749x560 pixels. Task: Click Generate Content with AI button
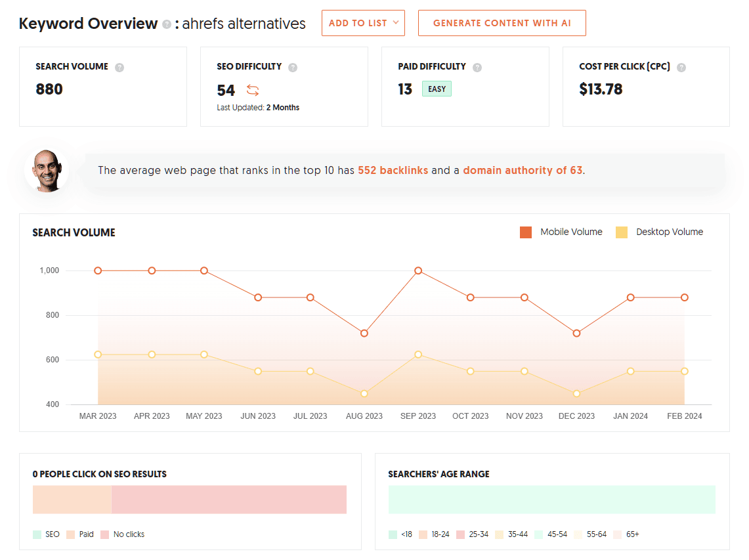(502, 23)
